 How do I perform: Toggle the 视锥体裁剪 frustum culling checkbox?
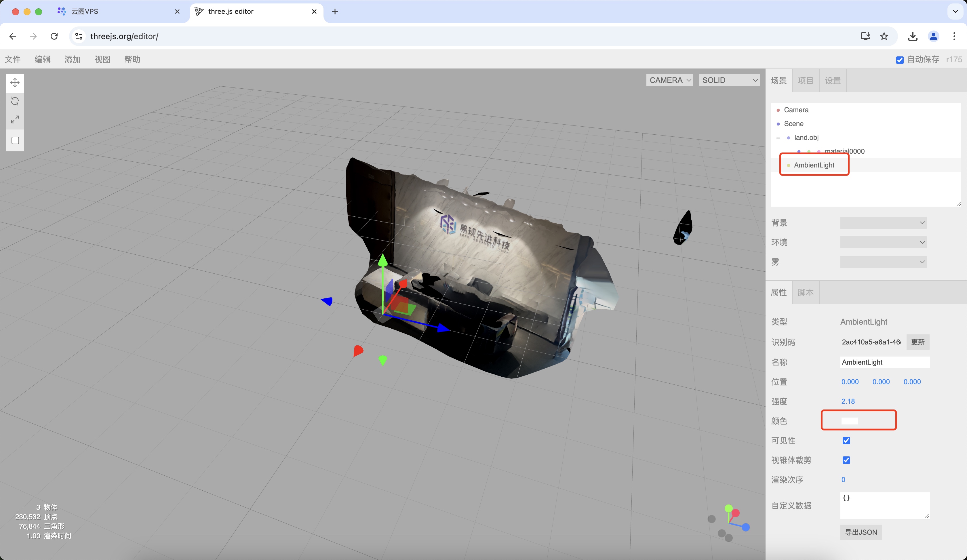pos(846,460)
